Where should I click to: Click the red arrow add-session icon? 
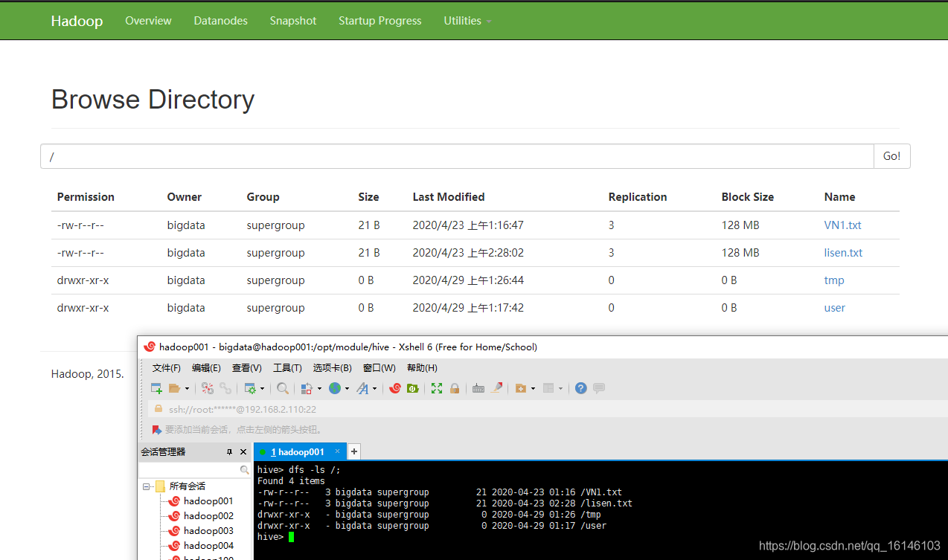pyautogui.click(x=156, y=429)
